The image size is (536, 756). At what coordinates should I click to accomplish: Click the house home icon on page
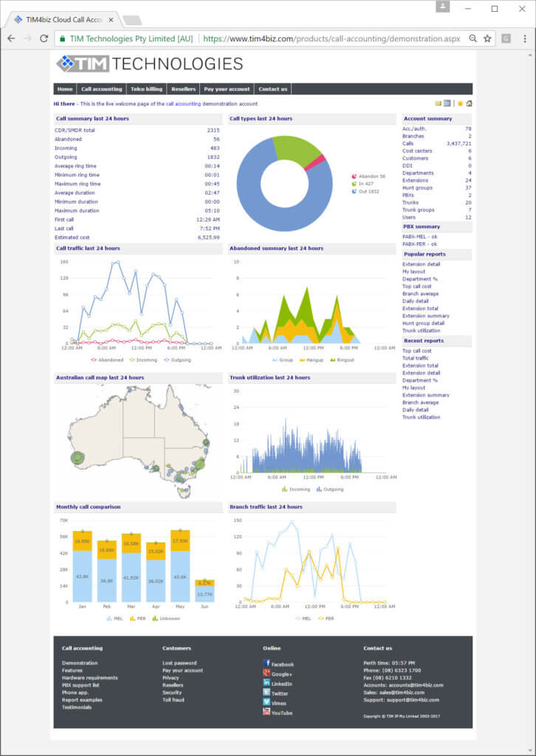point(469,103)
